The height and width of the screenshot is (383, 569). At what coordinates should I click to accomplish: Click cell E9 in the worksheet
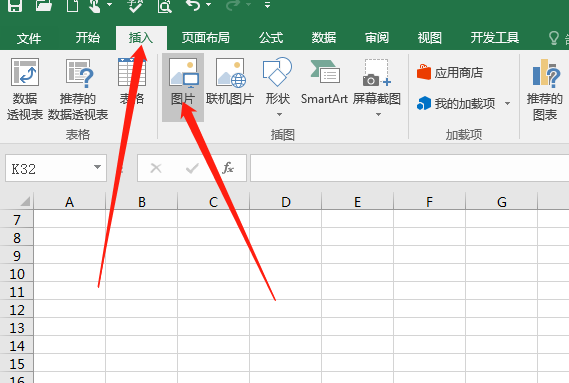click(x=357, y=255)
